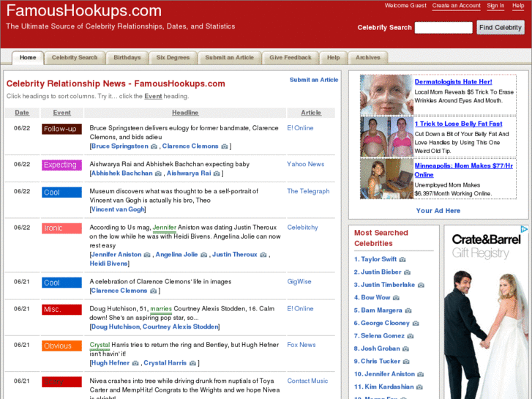The width and height of the screenshot is (532, 399).
Task: View photos icon for Kim Kardashian
Action: 419,387
